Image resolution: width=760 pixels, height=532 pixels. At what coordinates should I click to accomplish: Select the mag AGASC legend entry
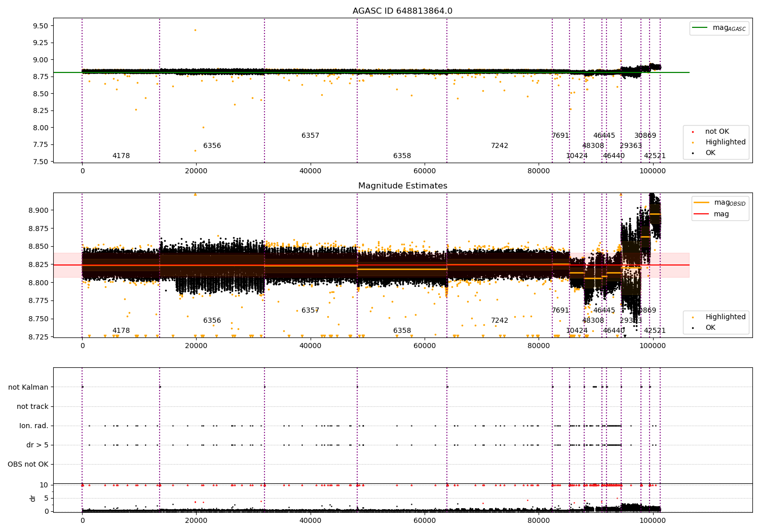tap(719, 28)
